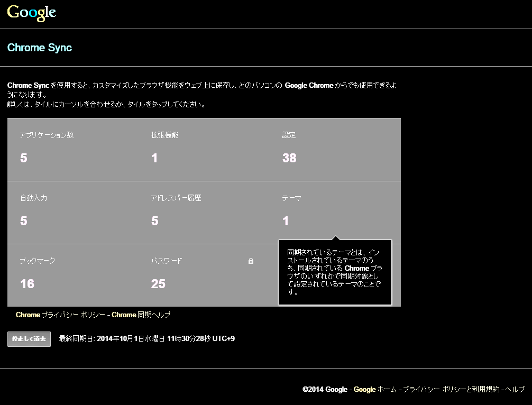Click the count 25 under パスワード

(158, 284)
